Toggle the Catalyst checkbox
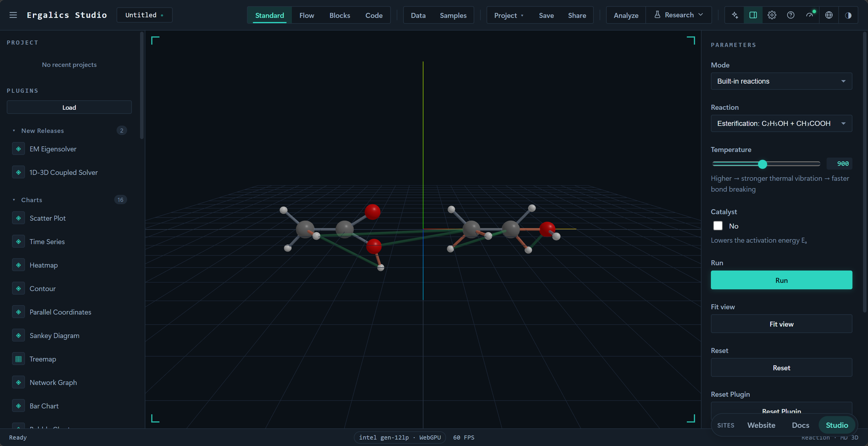 (x=718, y=226)
